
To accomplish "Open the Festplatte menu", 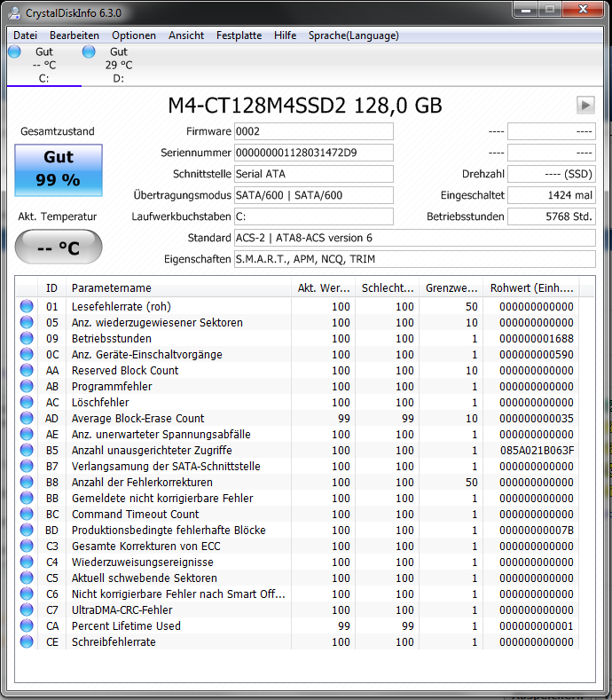I will 239,35.
